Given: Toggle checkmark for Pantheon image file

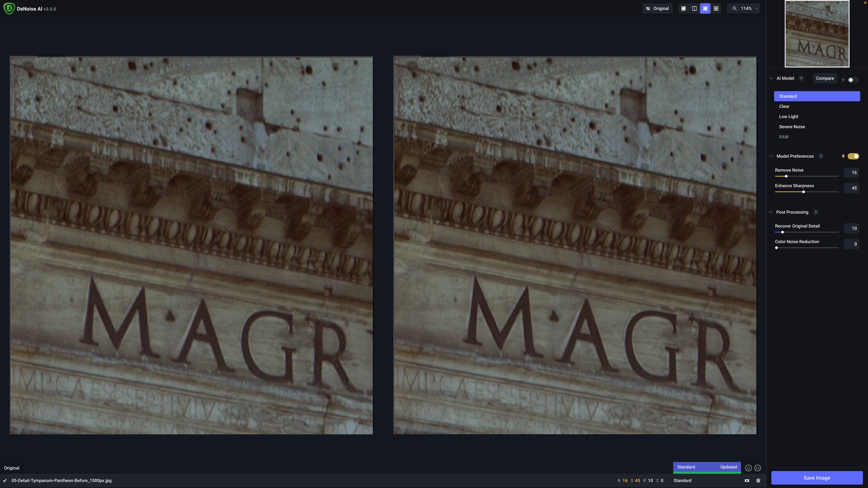Looking at the screenshot, I should pyautogui.click(x=5, y=481).
